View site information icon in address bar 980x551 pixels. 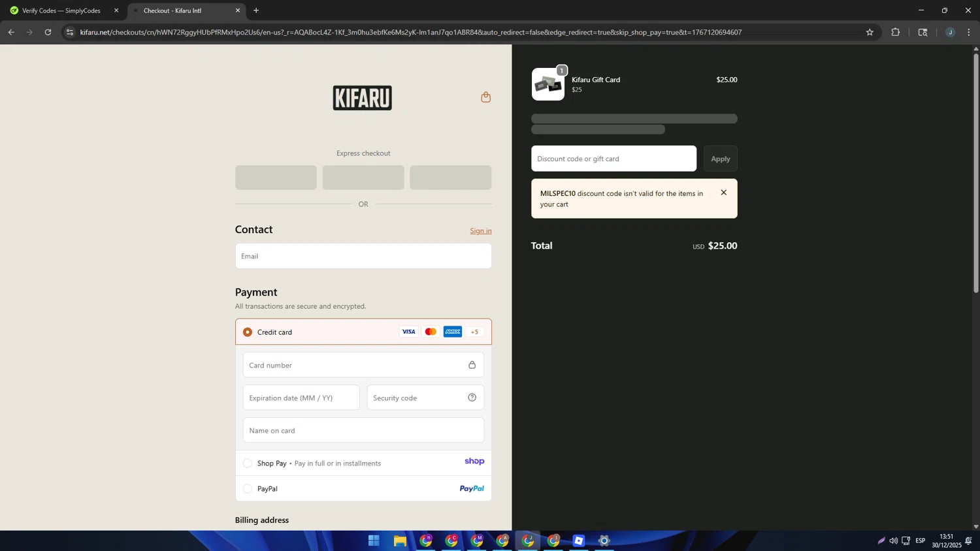pyautogui.click(x=70, y=32)
